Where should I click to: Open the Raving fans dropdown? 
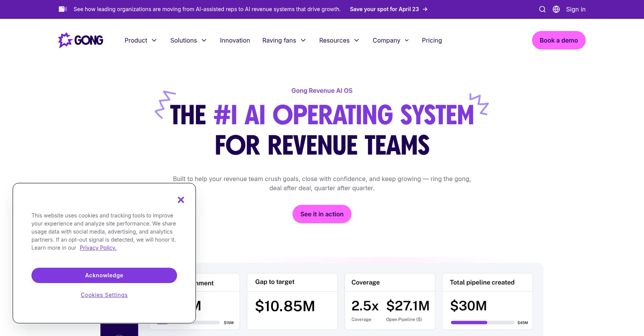coord(284,40)
